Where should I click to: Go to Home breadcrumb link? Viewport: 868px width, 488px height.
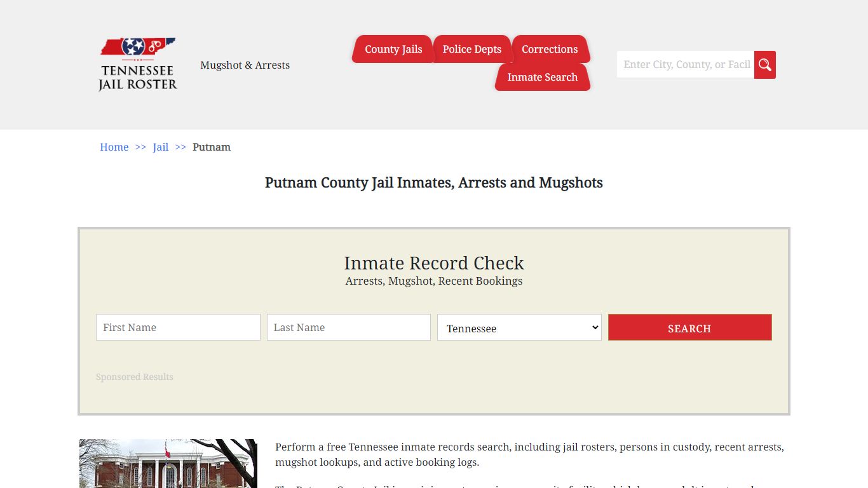coord(114,147)
